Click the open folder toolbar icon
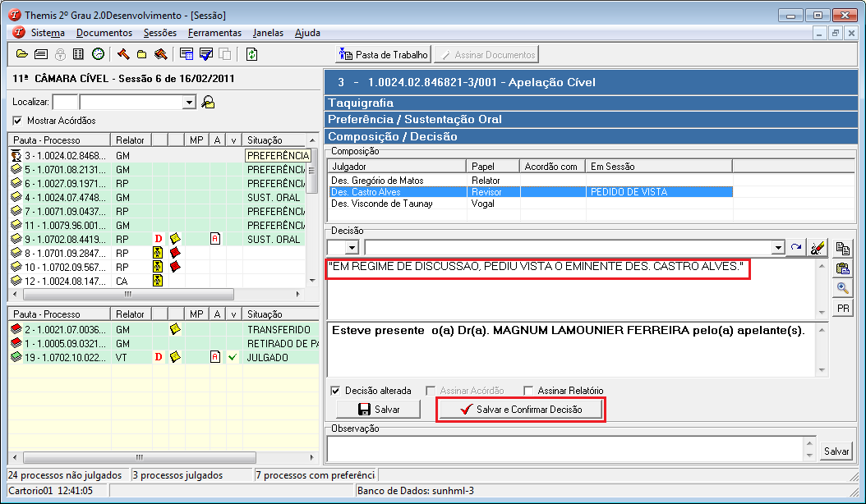Screen dimensions: 866x504 22,54
